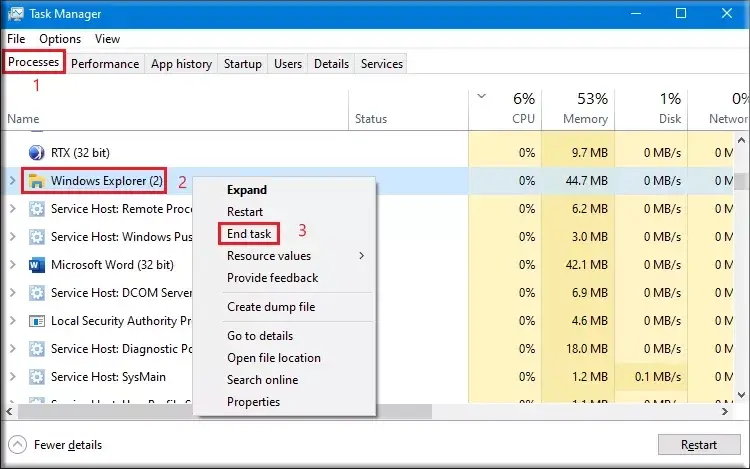Choose Expand in the context menu
Screen dimensions: 750x469
(x=246, y=190)
